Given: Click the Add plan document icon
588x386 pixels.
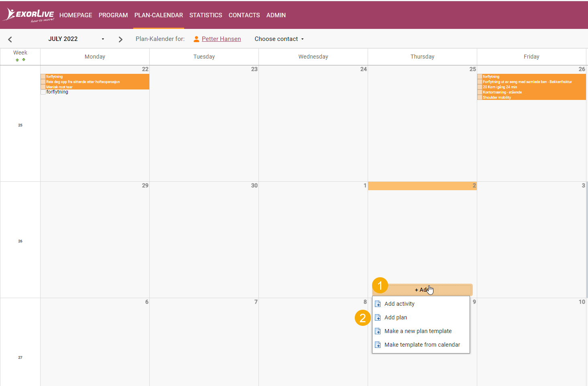Looking at the screenshot, I should coord(378,317).
